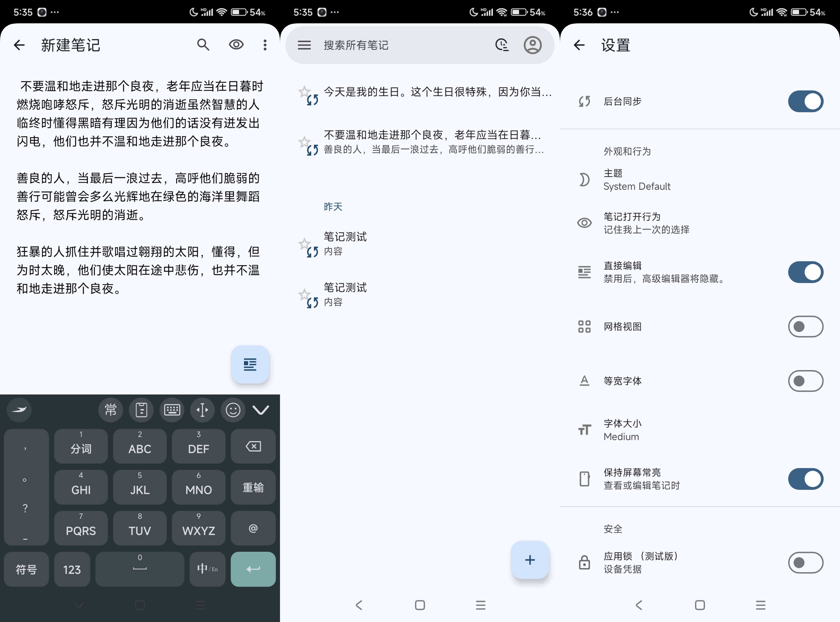Tap the emoji smiley keyboard icon

(x=233, y=410)
